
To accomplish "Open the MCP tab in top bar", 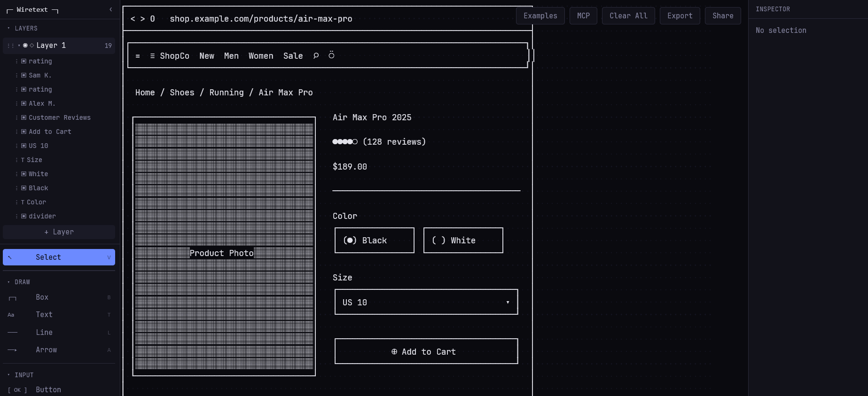I will tap(583, 16).
